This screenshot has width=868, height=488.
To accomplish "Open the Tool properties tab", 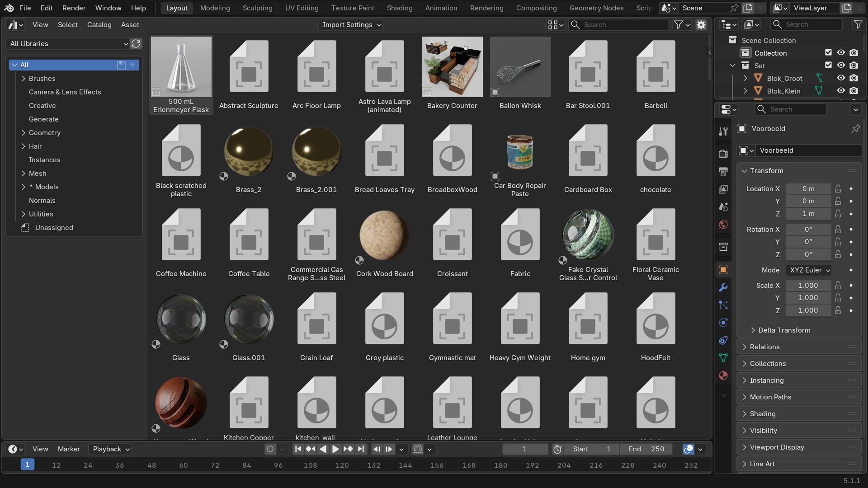I will pos(723,131).
